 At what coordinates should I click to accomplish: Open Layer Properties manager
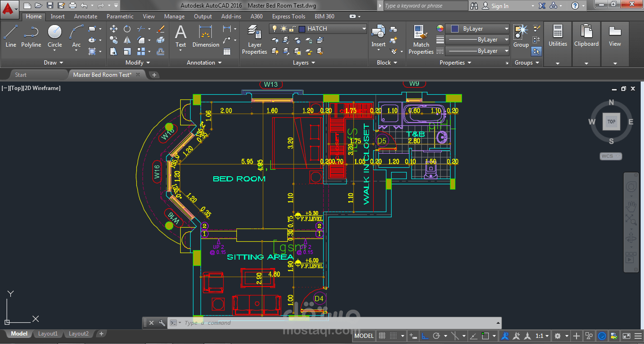pyautogui.click(x=255, y=40)
